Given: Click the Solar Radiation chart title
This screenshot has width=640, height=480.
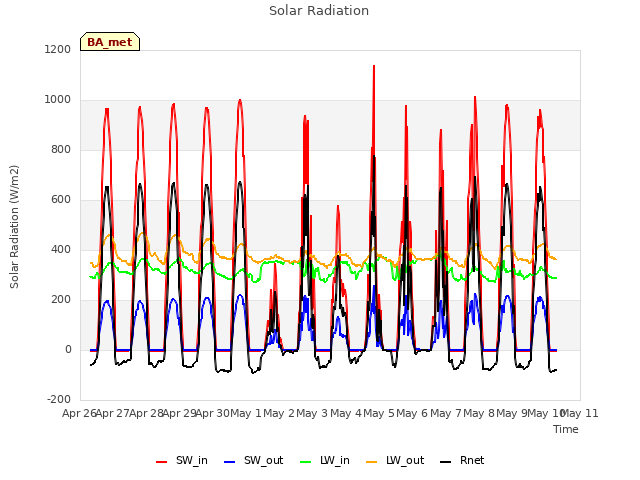Looking at the screenshot, I should [319, 11].
